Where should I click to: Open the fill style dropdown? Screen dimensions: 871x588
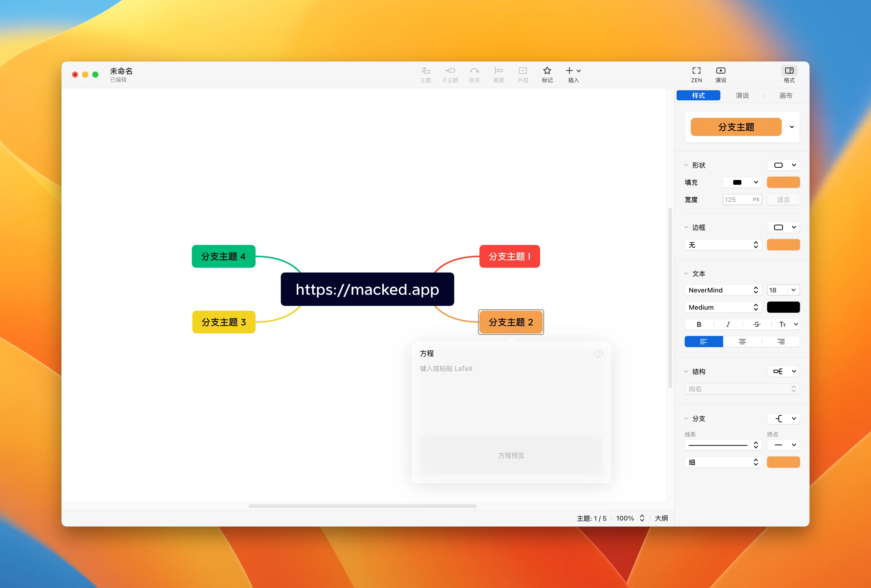coord(742,183)
